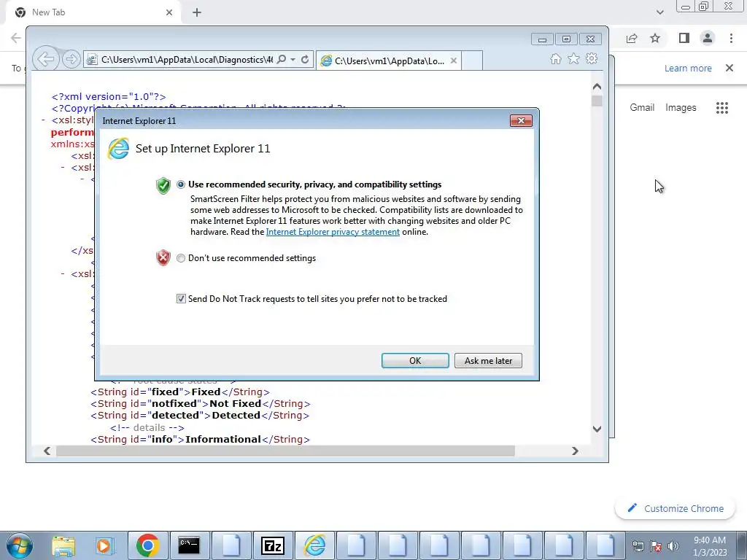Click down arrow in IE vertical scrollbar

coord(597,429)
